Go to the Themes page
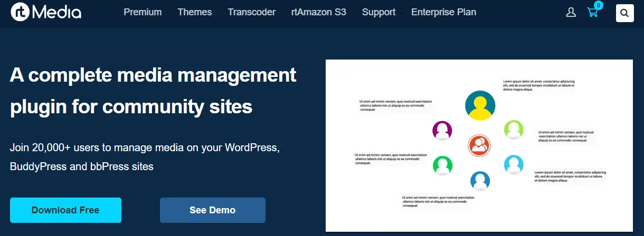This screenshot has width=644, height=236. click(x=195, y=12)
